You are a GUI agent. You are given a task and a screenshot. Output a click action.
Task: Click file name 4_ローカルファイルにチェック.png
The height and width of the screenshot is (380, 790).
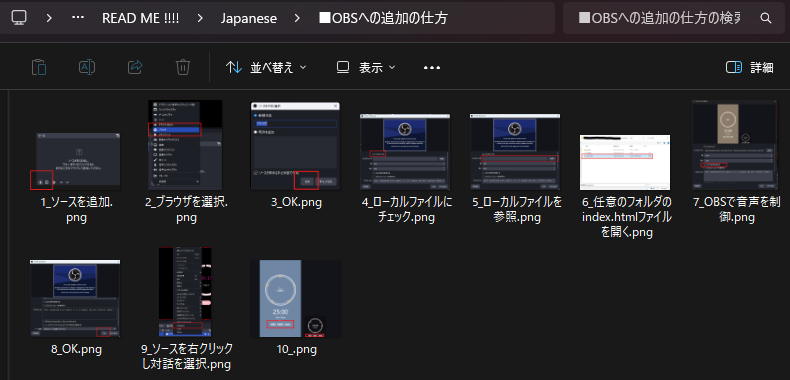coord(407,210)
